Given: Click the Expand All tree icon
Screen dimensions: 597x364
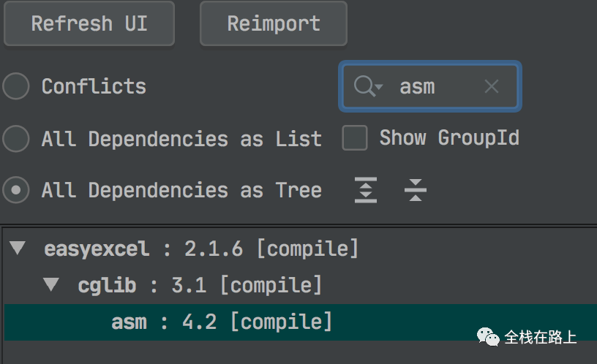Looking at the screenshot, I should point(366,190).
